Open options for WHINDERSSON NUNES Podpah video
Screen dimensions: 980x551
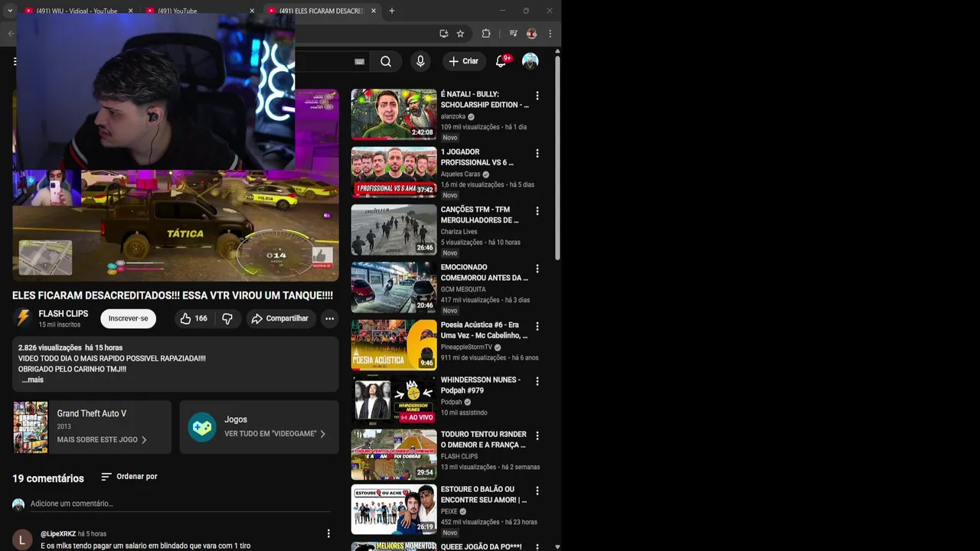(537, 381)
